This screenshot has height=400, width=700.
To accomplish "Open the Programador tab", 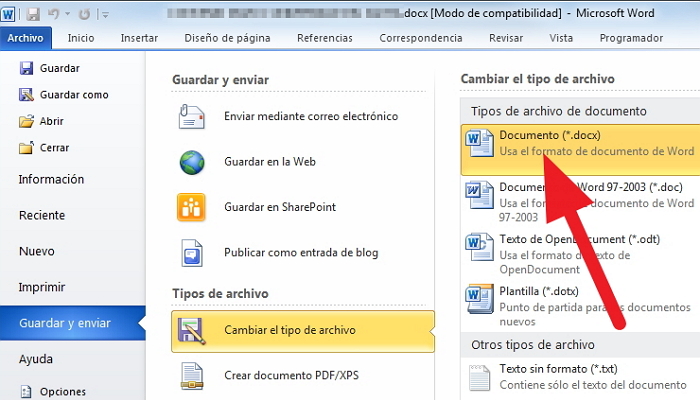I will point(631,38).
